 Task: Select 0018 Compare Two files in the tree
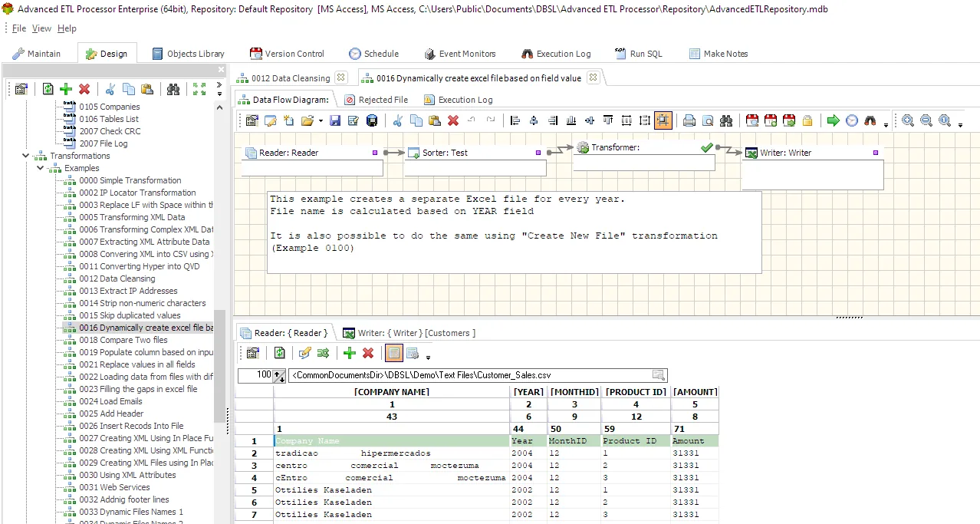point(123,340)
